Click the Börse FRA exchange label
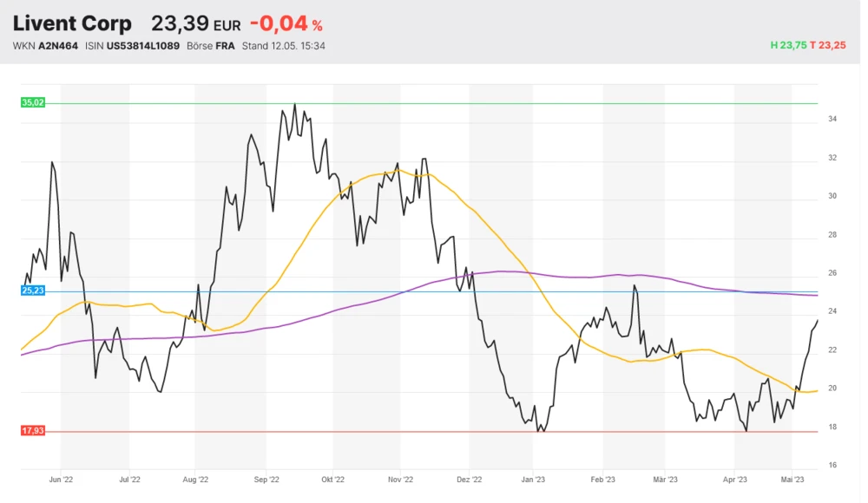Viewport: 868px width, 503px height. coord(211,46)
